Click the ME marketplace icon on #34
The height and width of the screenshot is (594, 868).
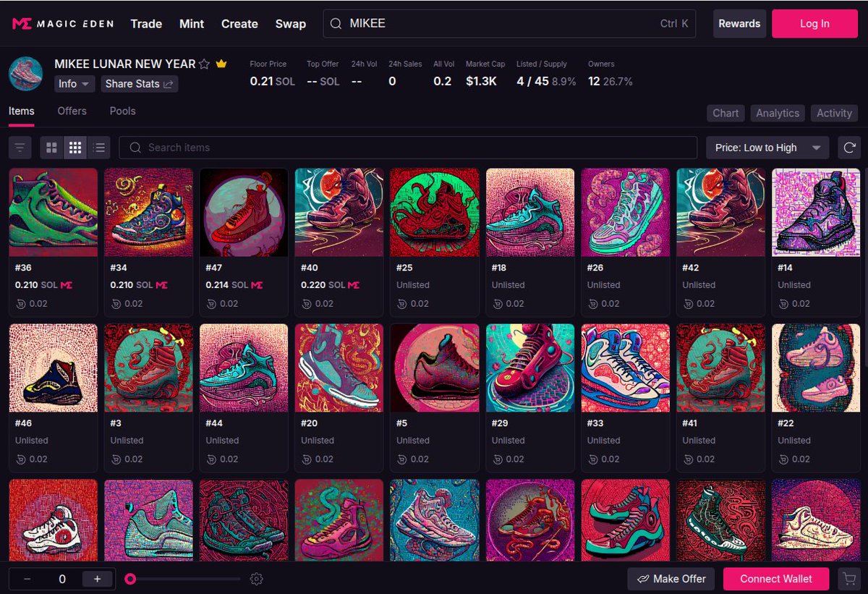coord(161,285)
